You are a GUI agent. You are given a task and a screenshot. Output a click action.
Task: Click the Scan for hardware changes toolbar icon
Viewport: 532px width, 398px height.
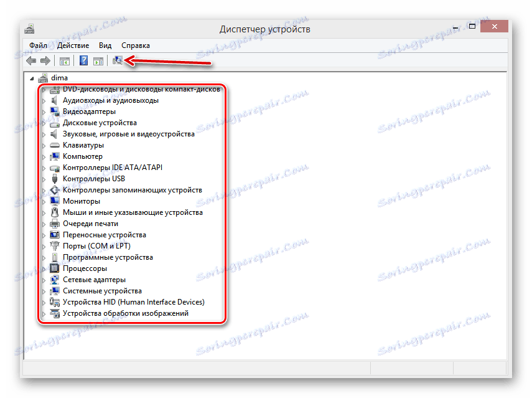pos(118,60)
